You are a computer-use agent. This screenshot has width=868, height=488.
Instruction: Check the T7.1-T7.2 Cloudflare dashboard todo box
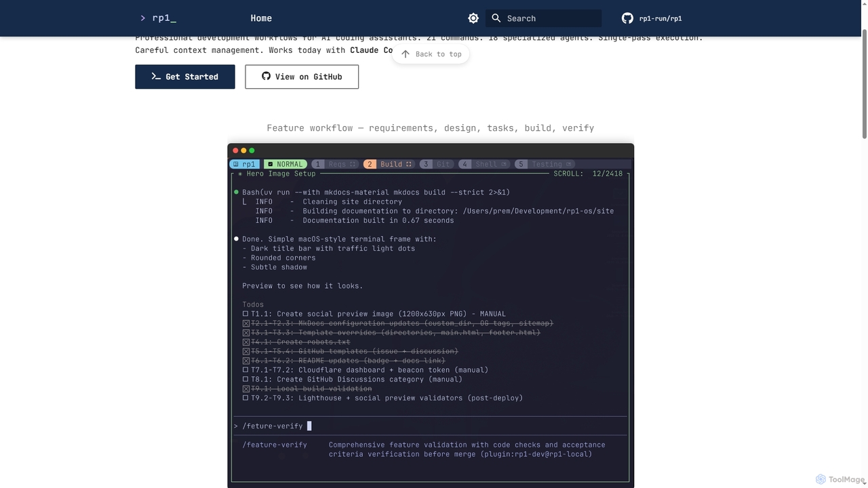(x=245, y=370)
